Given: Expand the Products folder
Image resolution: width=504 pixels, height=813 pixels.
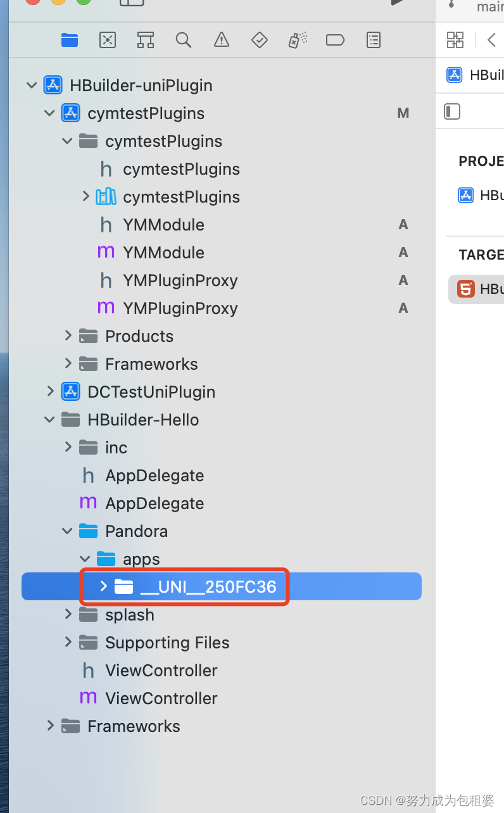Looking at the screenshot, I should pyautogui.click(x=68, y=336).
